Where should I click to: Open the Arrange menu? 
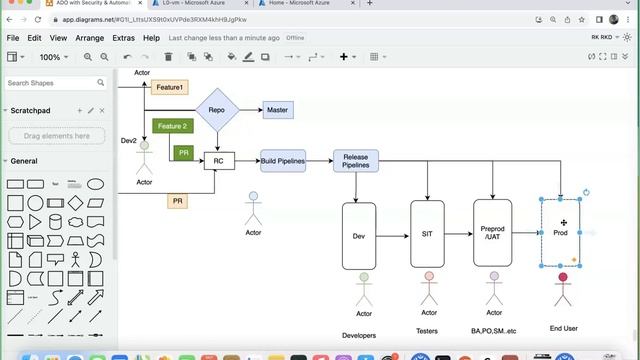[89, 38]
